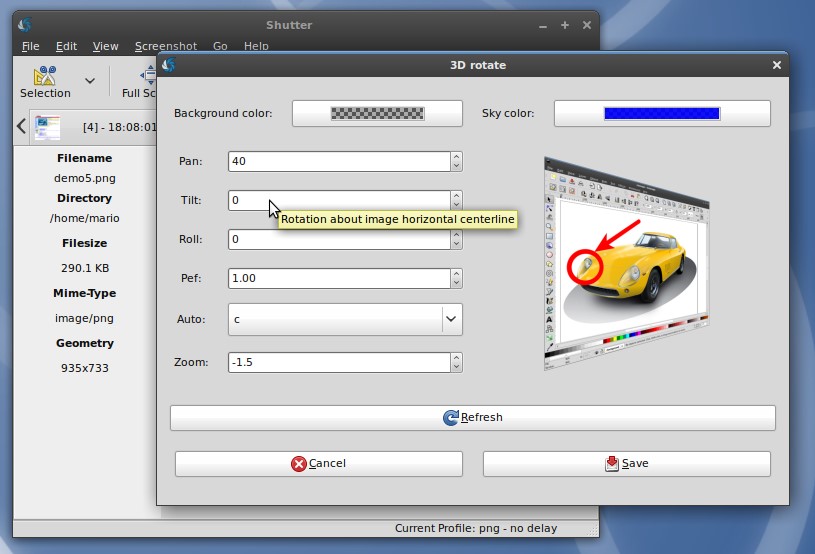Click the Refresh button in the dialog
The height and width of the screenshot is (554, 815).
(x=472, y=418)
